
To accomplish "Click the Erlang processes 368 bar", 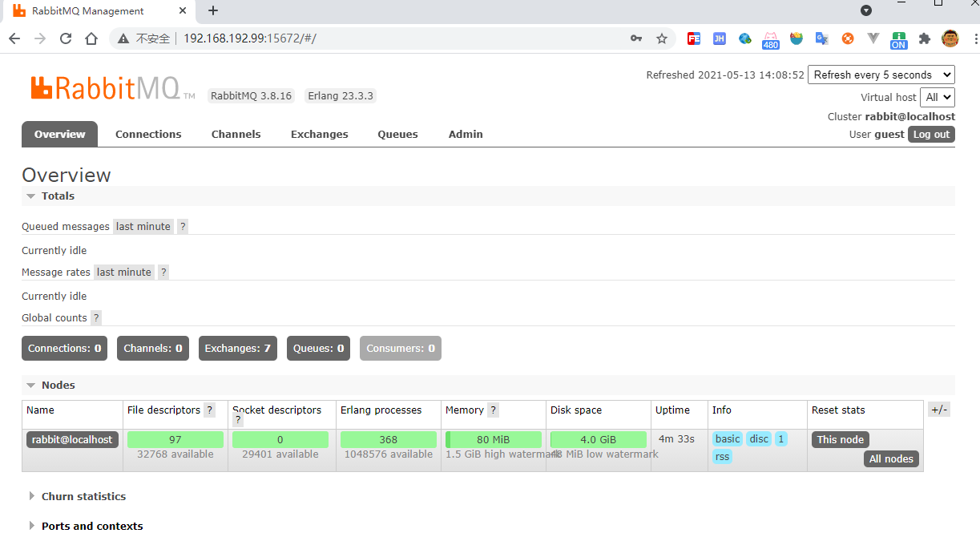I will 389,440.
